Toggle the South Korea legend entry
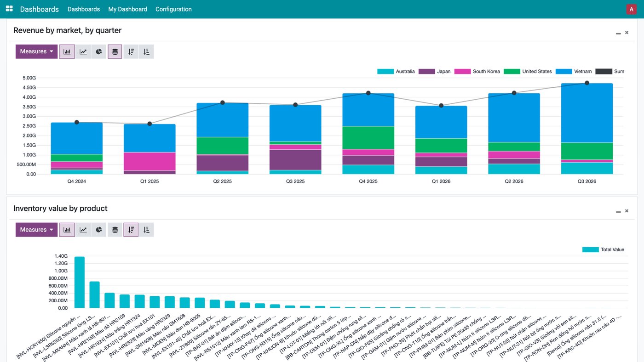Image resolution: width=644 pixels, height=362 pixels. pyautogui.click(x=477, y=72)
